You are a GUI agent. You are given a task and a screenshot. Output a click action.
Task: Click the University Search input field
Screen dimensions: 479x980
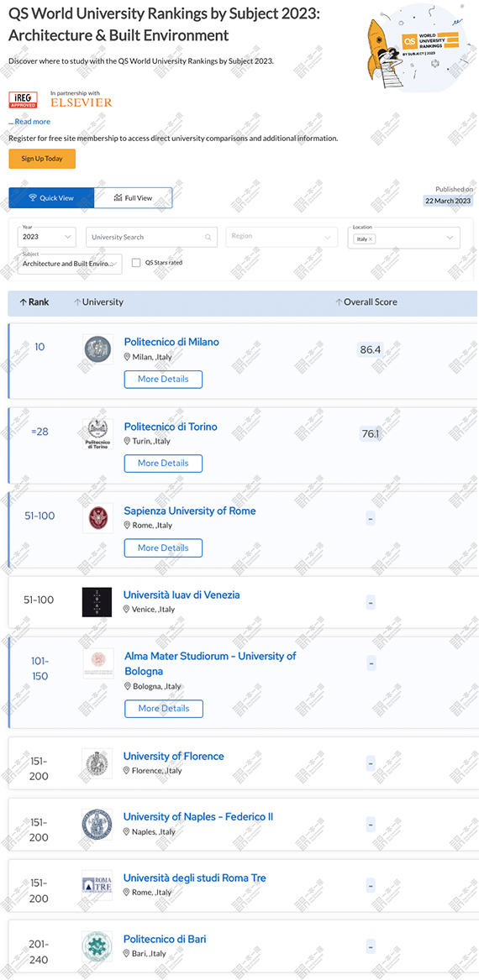pos(152,237)
